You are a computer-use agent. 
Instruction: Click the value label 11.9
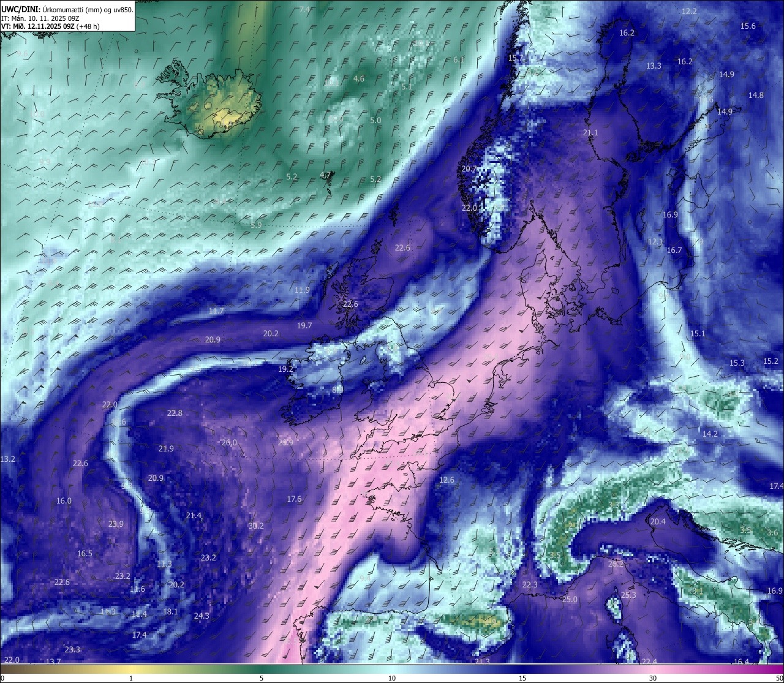tap(302, 290)
